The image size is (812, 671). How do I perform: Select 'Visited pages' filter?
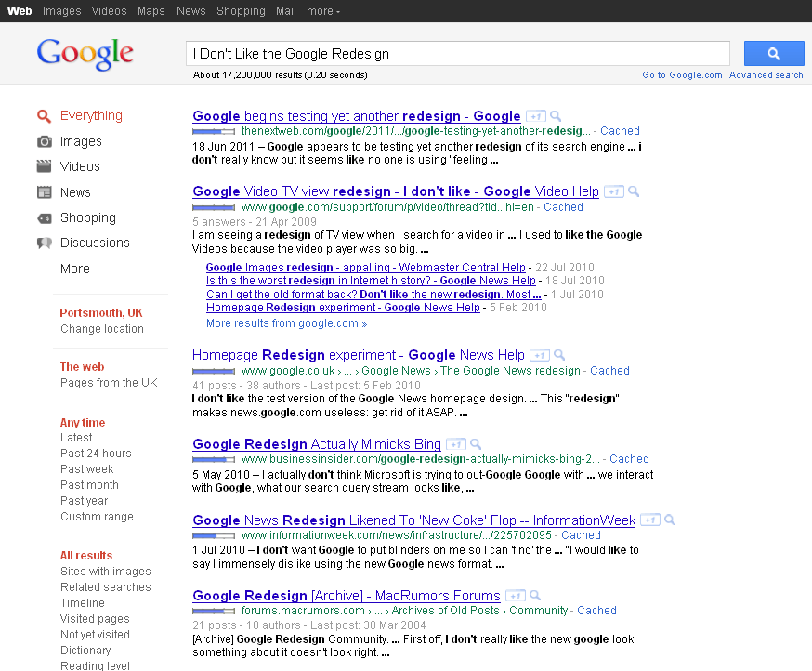pyautogui.click(x=95, y=619)
